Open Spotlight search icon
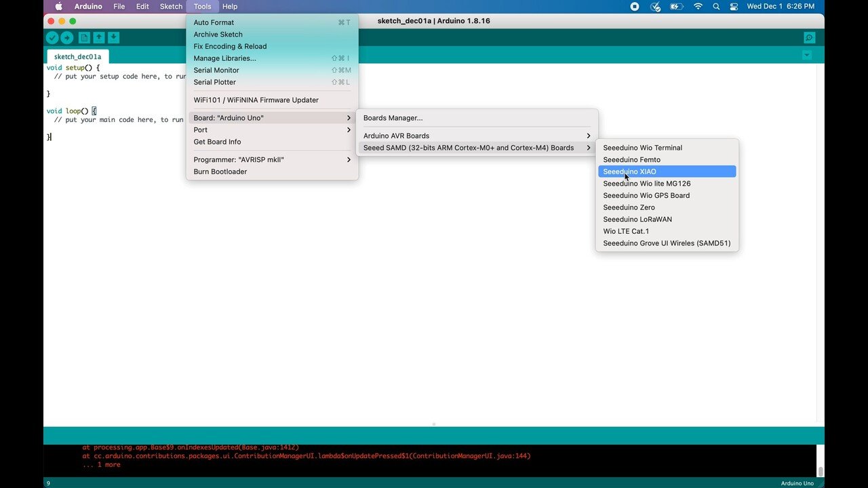 click(x=716, y=6)
